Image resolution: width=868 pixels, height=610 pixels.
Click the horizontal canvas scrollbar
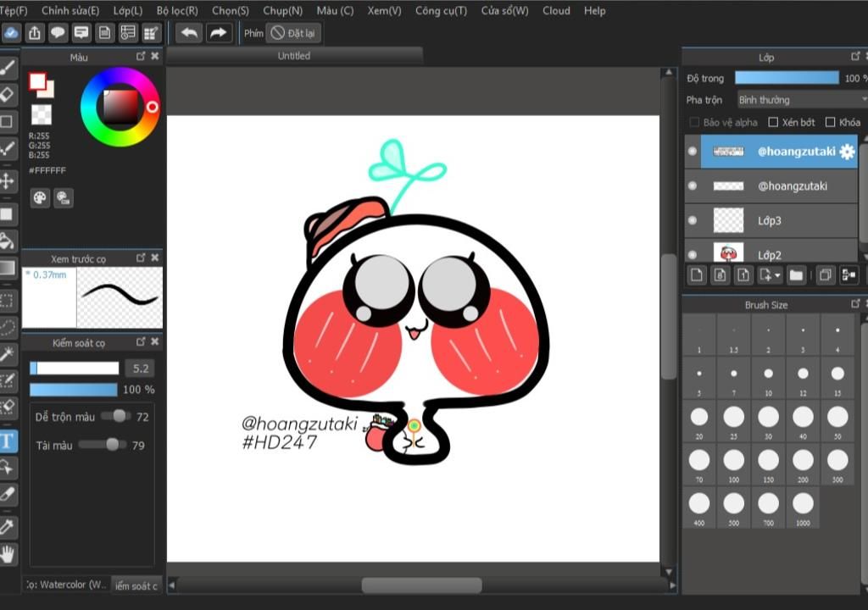pos(422,585)
